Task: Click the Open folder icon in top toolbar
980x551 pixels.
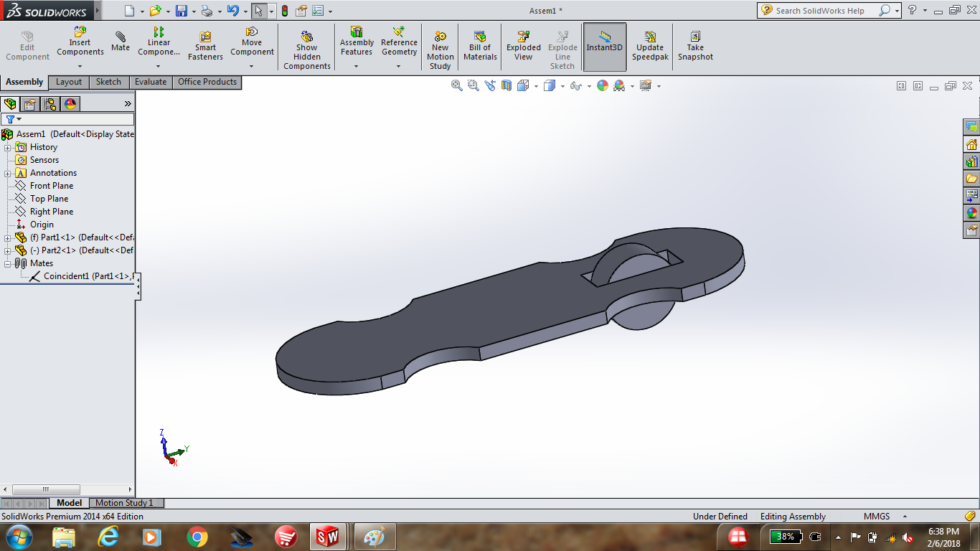Action: (x=155, y=11)
